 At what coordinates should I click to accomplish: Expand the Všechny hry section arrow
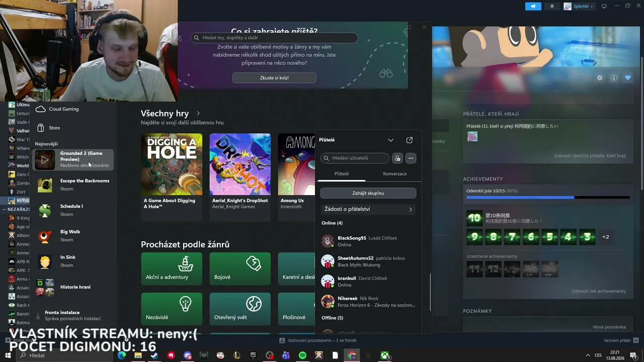pos(198,114)
